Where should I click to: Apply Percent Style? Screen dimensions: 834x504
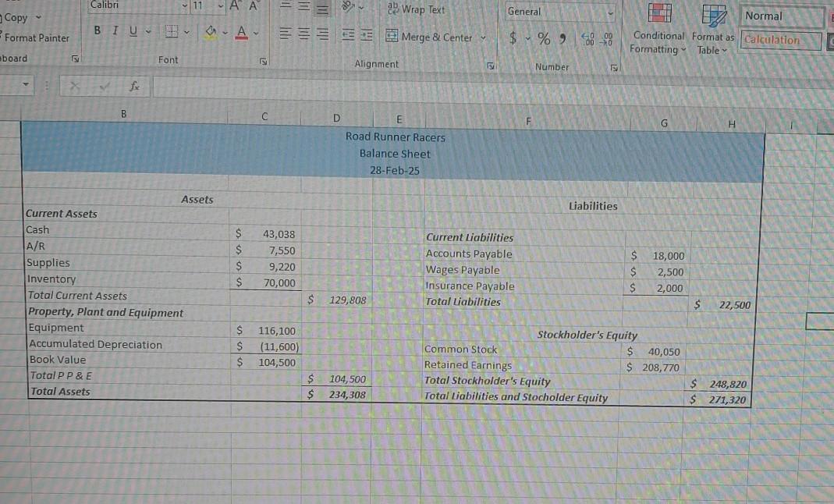tap(544, 38)
